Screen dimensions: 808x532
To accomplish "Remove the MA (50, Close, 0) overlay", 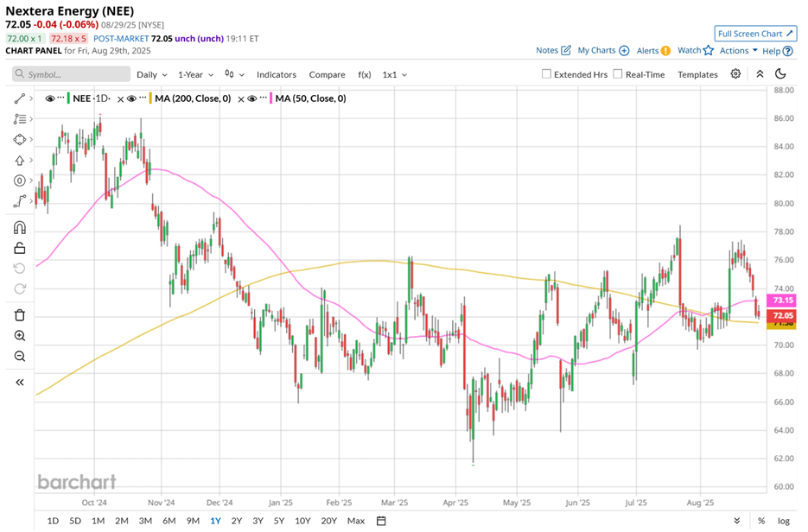I will pos(241,98).
